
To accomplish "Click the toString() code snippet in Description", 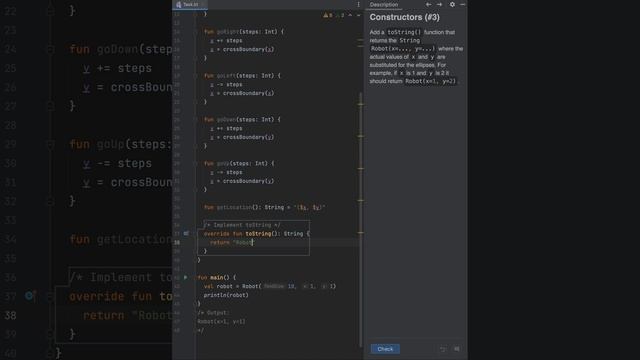I will (x=404, y=32).
